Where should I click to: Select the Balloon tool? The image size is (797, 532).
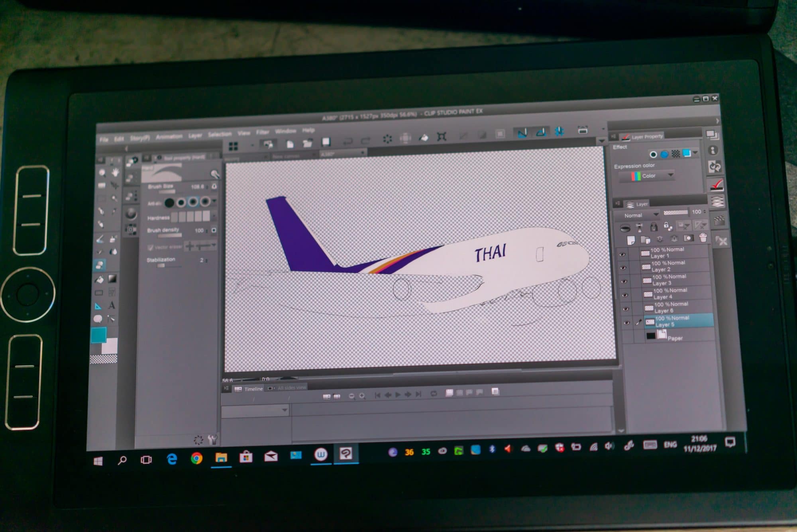point(98,319)
